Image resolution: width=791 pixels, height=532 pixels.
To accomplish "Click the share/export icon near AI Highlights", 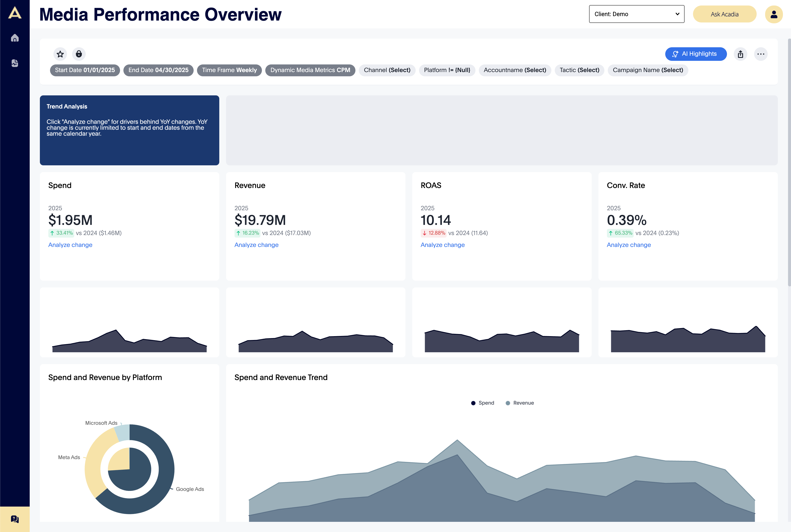I will point(741,54).
